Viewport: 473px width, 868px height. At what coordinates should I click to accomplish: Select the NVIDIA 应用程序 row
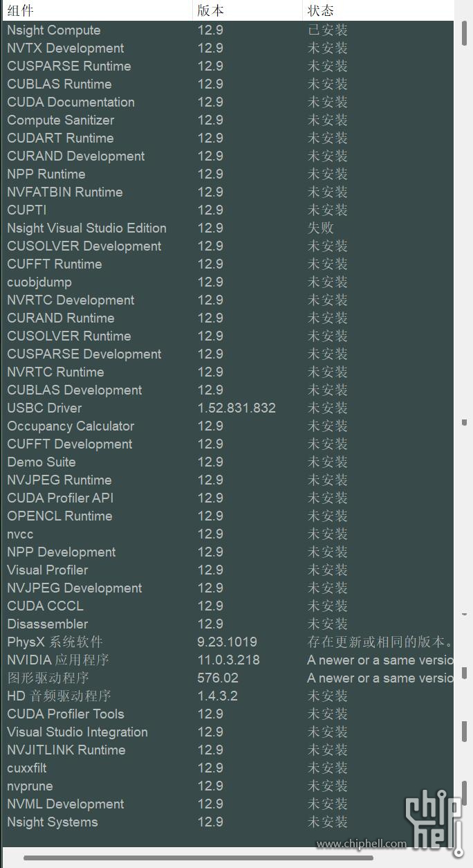coord(228,660)
